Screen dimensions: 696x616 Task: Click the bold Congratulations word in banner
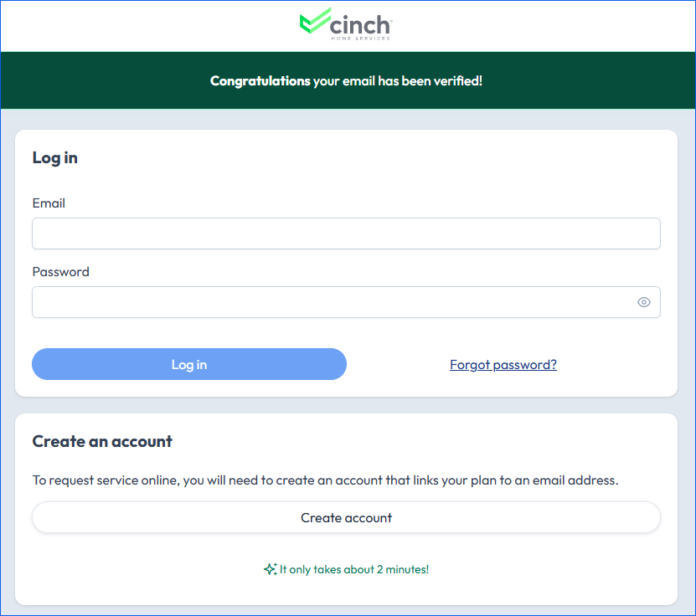tap(260, 80)
